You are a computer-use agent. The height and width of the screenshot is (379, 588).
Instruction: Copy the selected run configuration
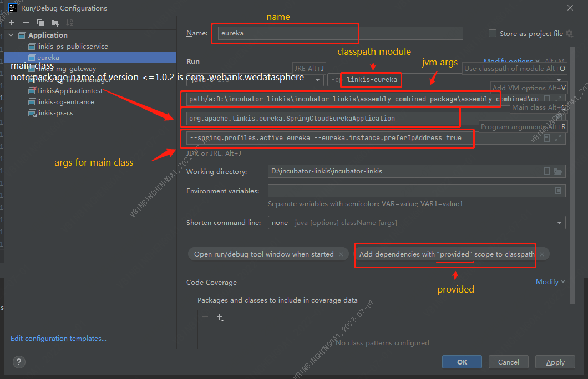coord(40,23)
